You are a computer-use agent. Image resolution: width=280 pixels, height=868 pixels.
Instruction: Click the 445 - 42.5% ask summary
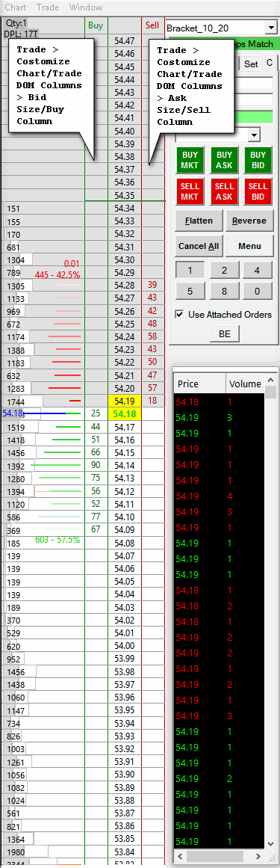point(57,274)
